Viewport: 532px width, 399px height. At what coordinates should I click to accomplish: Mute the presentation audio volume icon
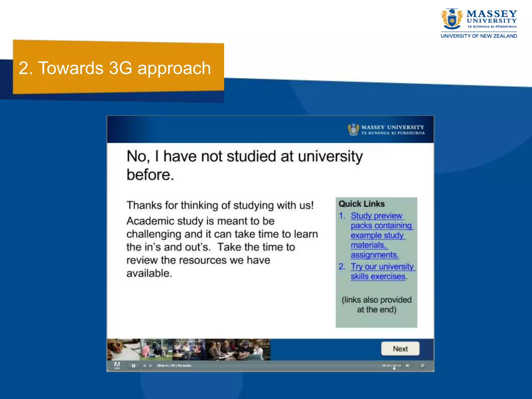(407, 365)
